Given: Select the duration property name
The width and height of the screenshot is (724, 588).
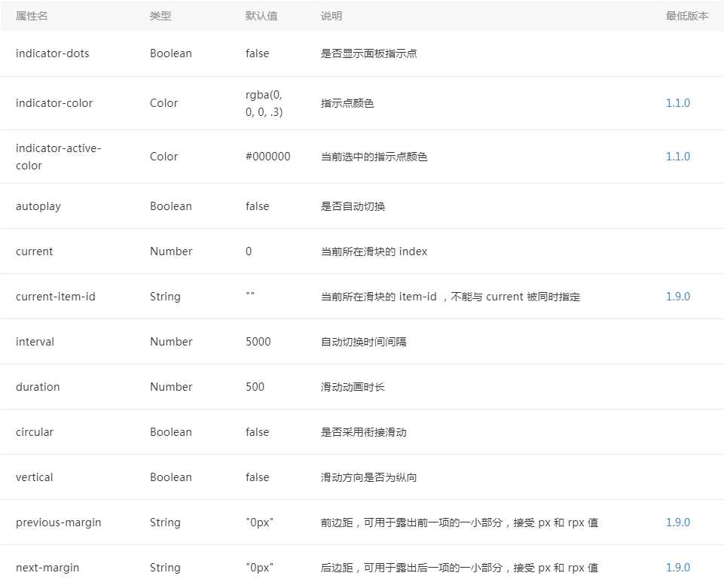Looking at the screenshot, I should (38, 387).
